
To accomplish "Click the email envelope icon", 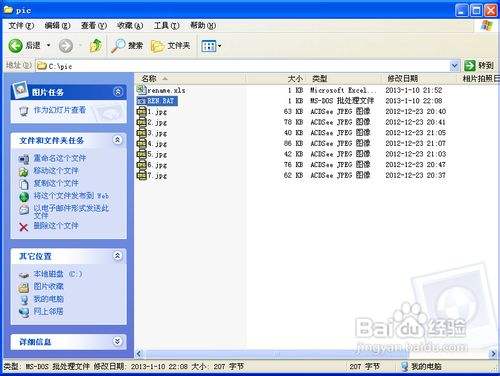I will 24,210.
